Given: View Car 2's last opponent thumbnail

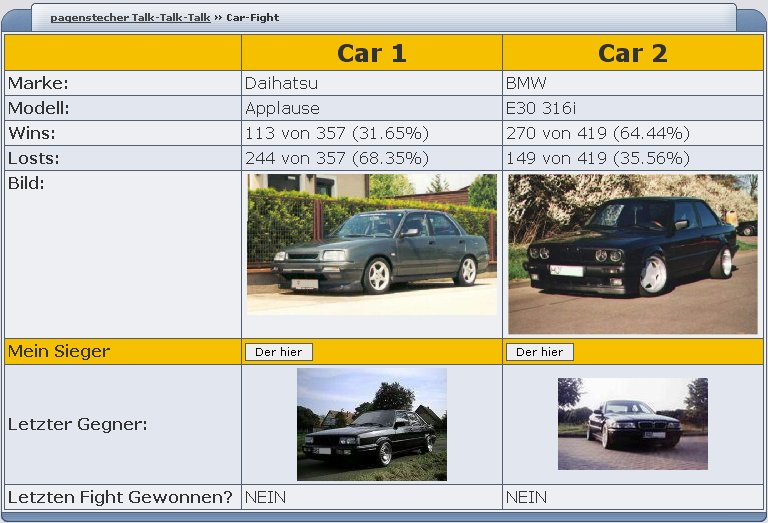Looking at the screenshot, I should (x=633, y=424).
